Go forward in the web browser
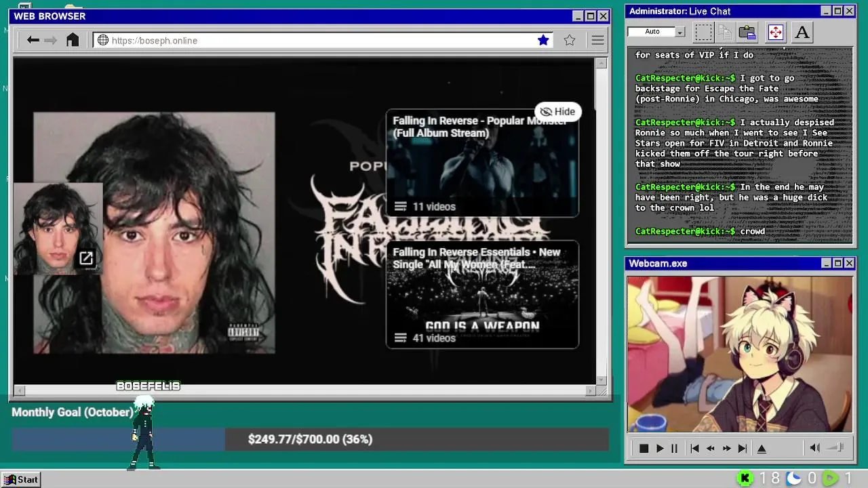868x488 pixels. click(x=50, y=40)
